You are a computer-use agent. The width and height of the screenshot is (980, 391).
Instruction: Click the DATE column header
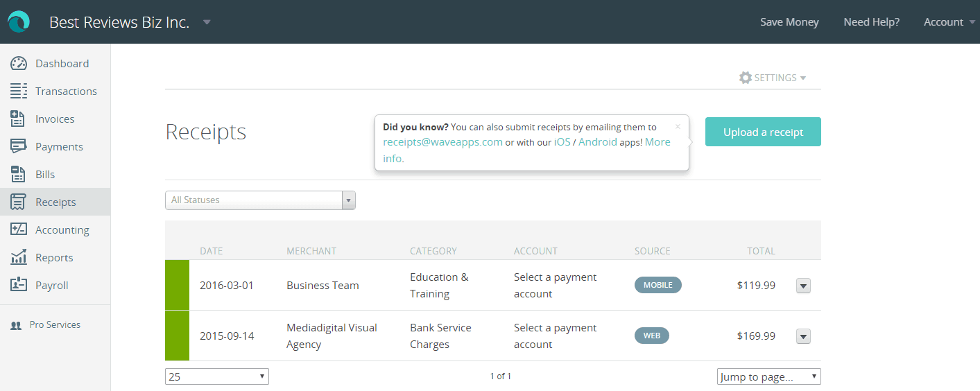click(212, 251)
